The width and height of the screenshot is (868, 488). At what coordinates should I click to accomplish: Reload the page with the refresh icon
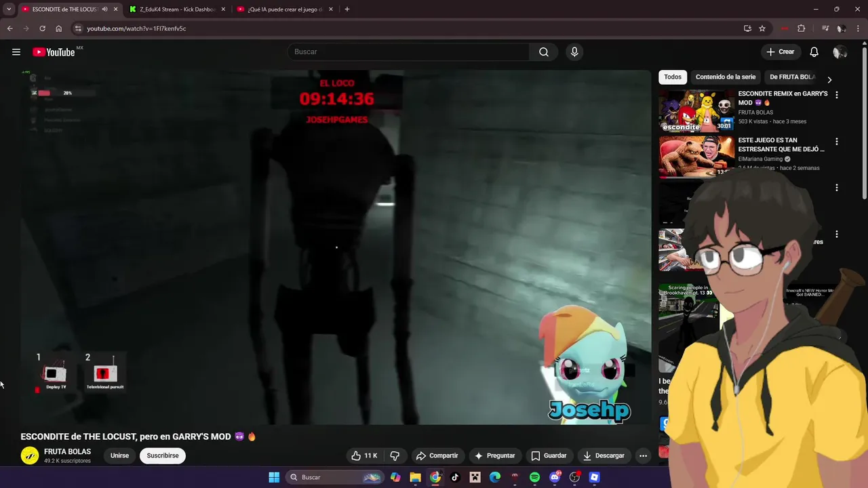(x=42, y=28)
